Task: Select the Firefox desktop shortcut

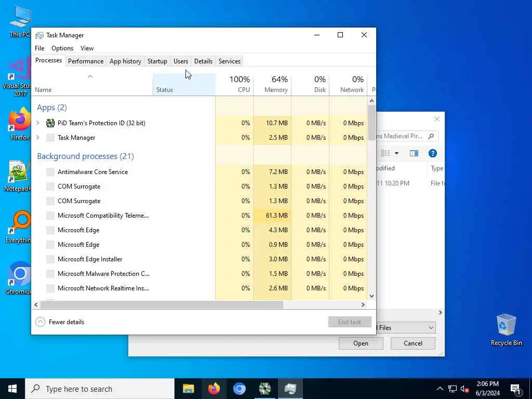Action: [x=19, y=124]
